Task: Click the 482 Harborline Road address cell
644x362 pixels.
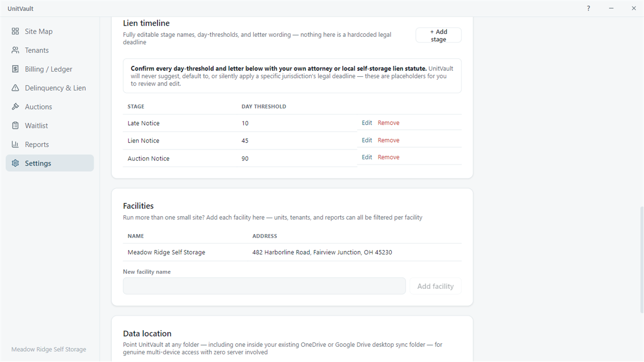Action: coord(322,252)
